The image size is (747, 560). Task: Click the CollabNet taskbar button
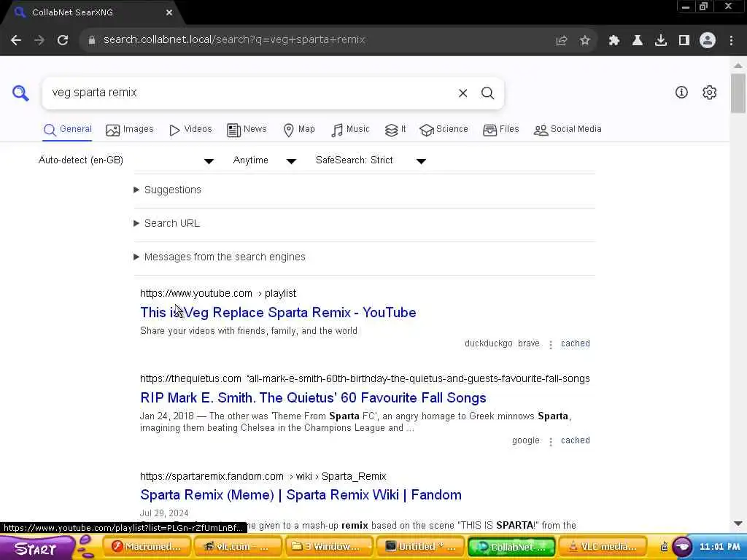point(511,547)
